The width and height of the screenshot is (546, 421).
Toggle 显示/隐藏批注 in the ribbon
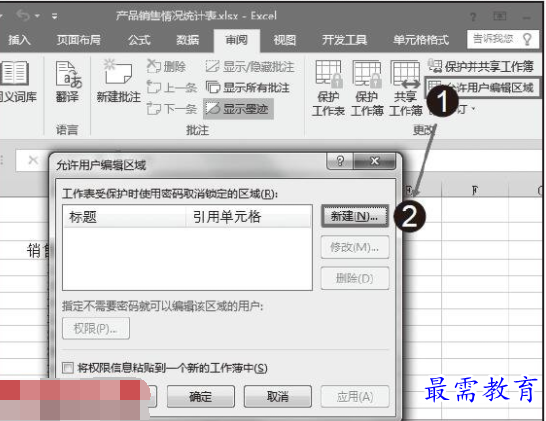[250, 66]
